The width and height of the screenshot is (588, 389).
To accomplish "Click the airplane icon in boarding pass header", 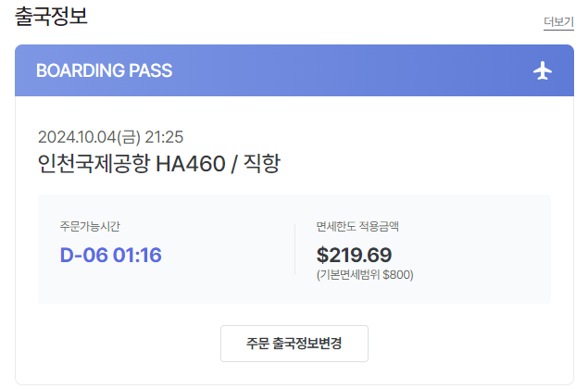I will [544, 71].
